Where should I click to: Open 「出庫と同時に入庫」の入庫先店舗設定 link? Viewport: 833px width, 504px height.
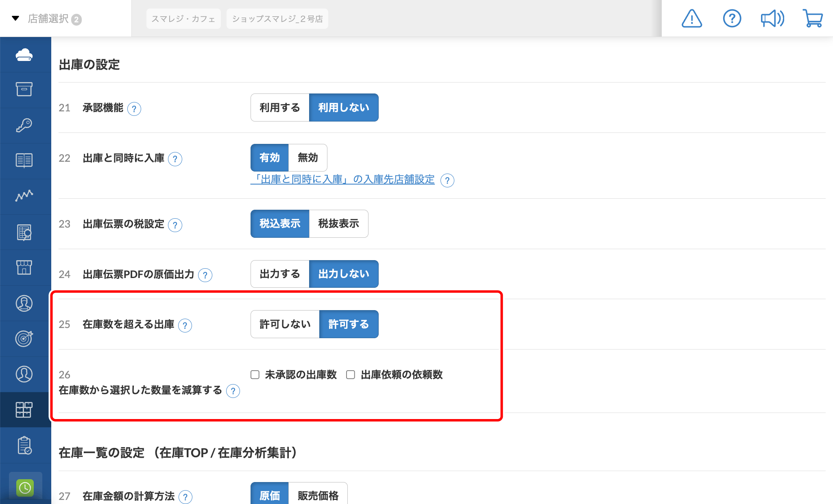click(342, 179)
